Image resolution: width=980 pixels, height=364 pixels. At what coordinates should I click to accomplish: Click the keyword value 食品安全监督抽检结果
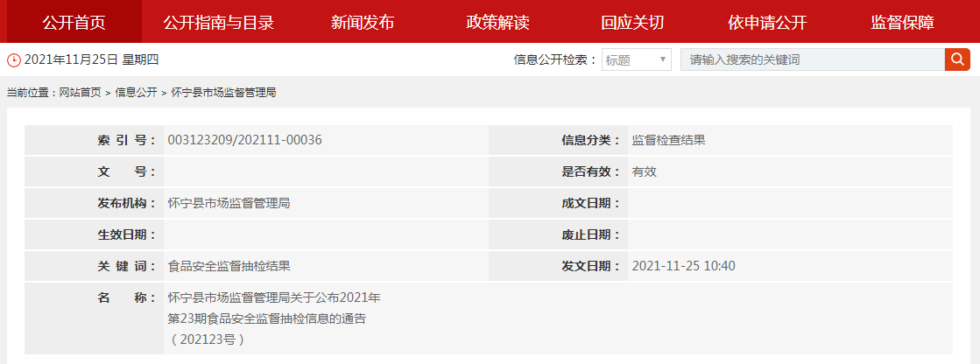click(x=229, y=266)
